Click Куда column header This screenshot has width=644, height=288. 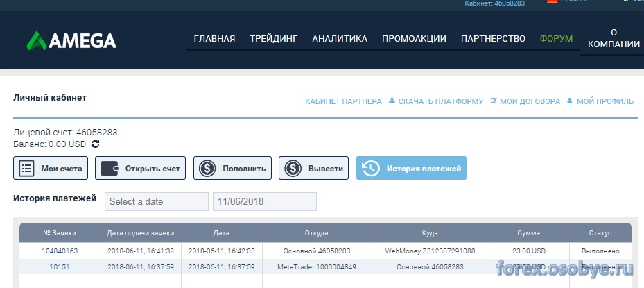[430, 233]
